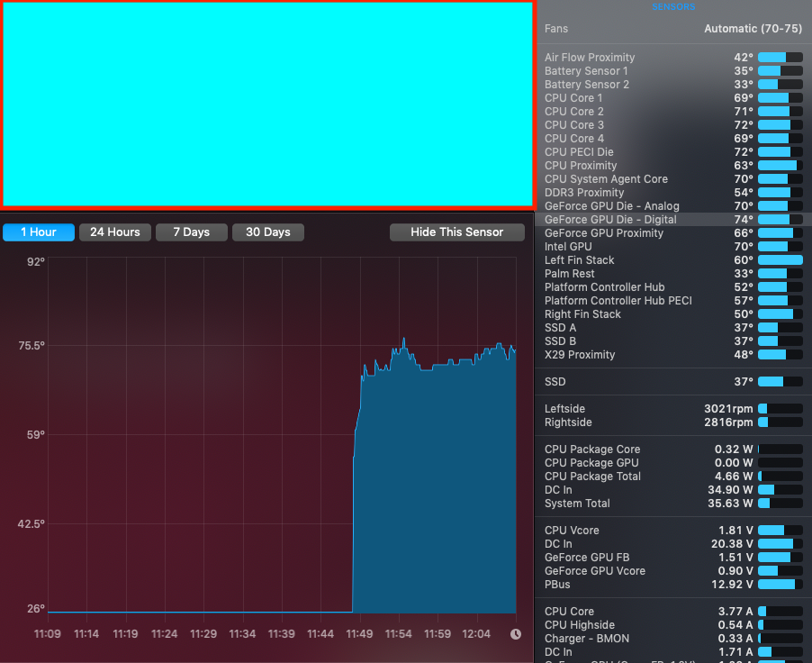This screenshot has width=812, height=663.
Task: Click the 3.77 A CPU Core value
Action: (x=735, y=612)
